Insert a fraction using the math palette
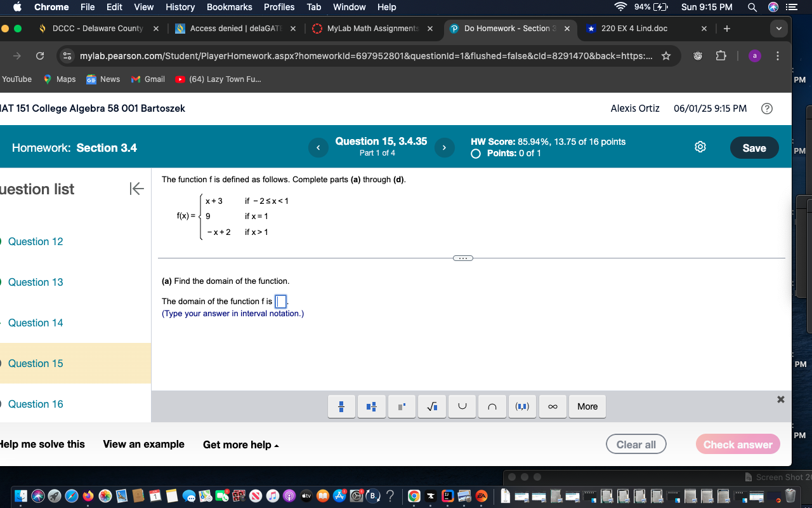 tap(341, 406)
